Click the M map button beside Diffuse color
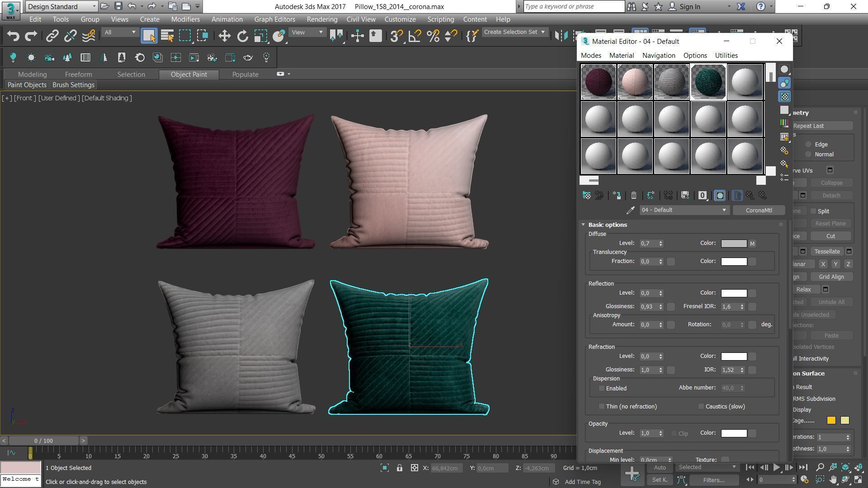 coord(752,244)
